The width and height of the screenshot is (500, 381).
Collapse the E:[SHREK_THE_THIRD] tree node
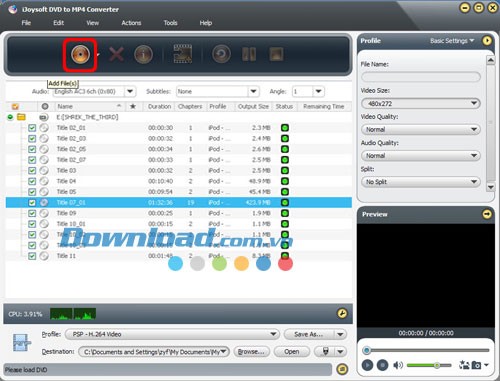click(x=10, y=117)
